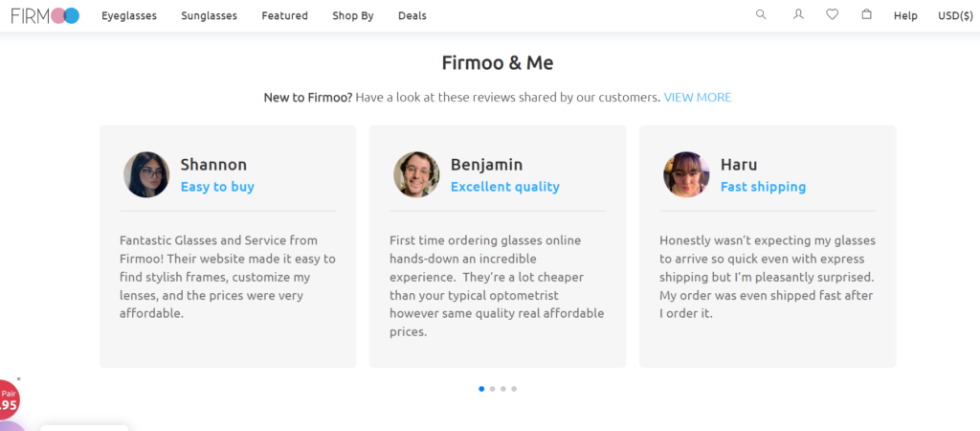Click the VIEW MORE reviews link
The image size is (980, 431).
pos(698,98)
